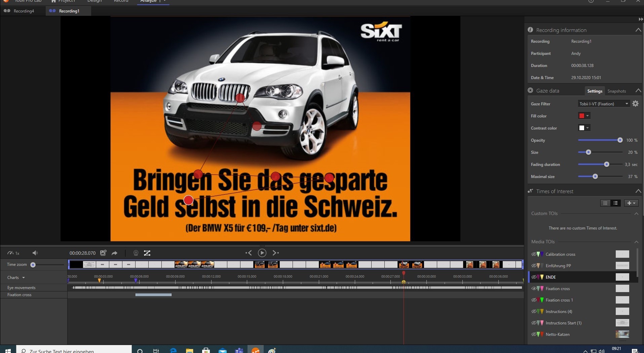Open the Charts dropdown
Image resolution: width=644 pixels, height=353 pixels.
(x=16, y=278)
